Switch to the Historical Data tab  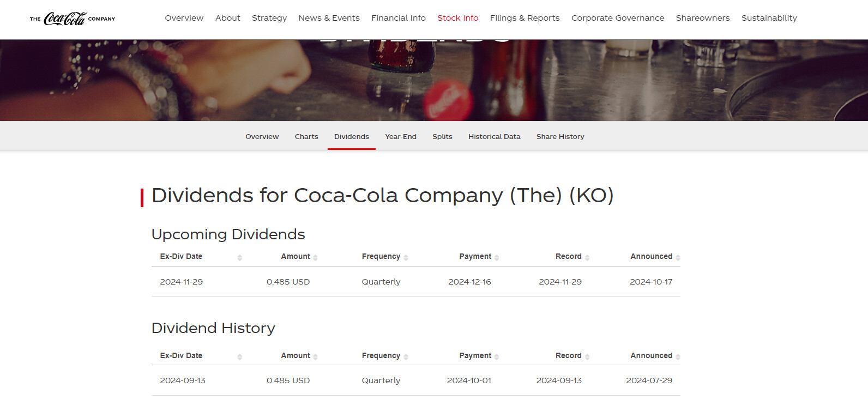(x=495, y=136)
